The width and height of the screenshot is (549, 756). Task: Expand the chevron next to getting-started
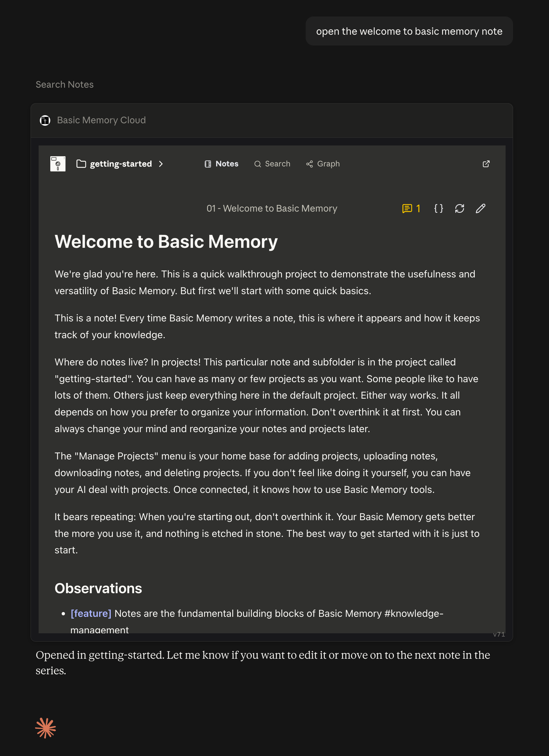161,164
